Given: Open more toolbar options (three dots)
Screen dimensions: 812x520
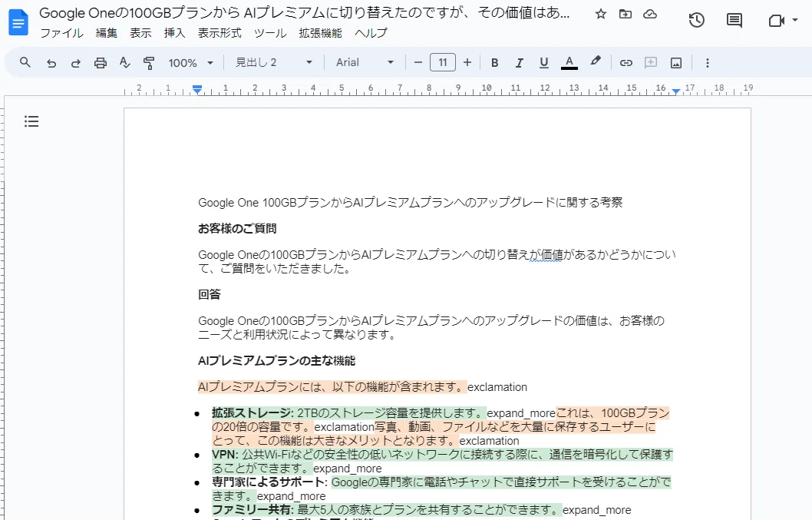Looking at the screenshot, I should point(708,63).
